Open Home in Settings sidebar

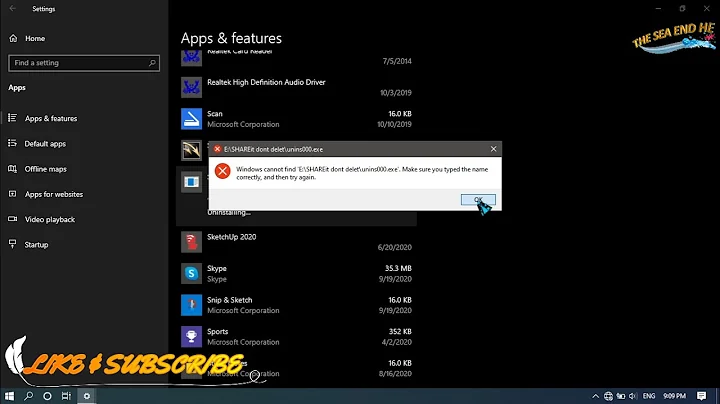(35, 39)
